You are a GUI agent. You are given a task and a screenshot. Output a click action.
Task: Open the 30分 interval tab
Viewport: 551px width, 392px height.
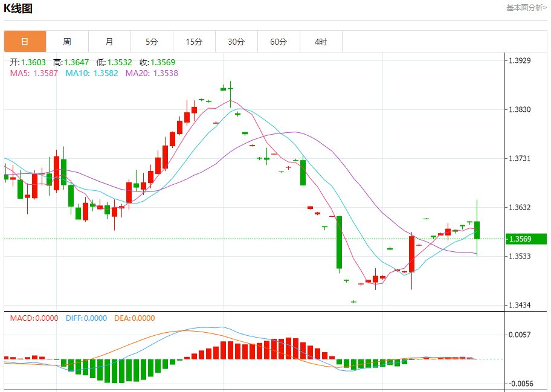(236, 42)
